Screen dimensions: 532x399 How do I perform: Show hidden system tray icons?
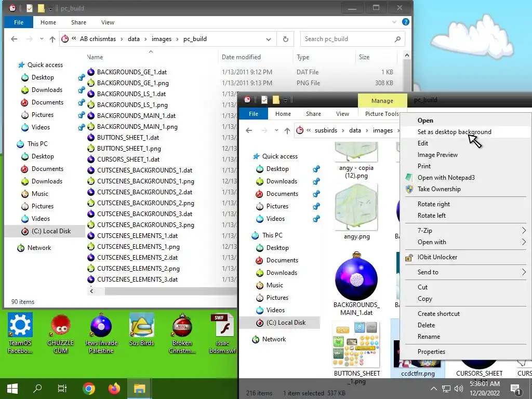[x=433, y=389]
